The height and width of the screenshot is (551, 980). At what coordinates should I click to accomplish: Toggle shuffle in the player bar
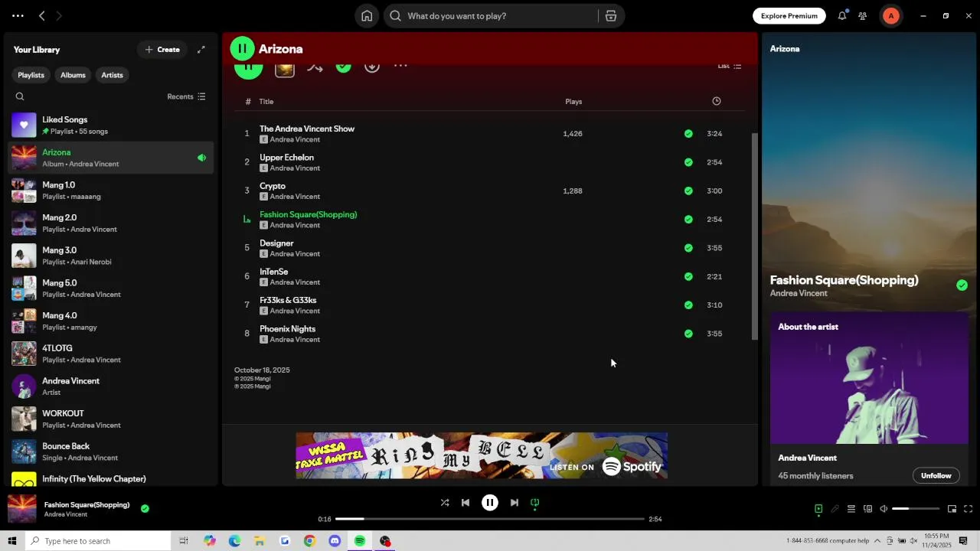click(445, 503)
